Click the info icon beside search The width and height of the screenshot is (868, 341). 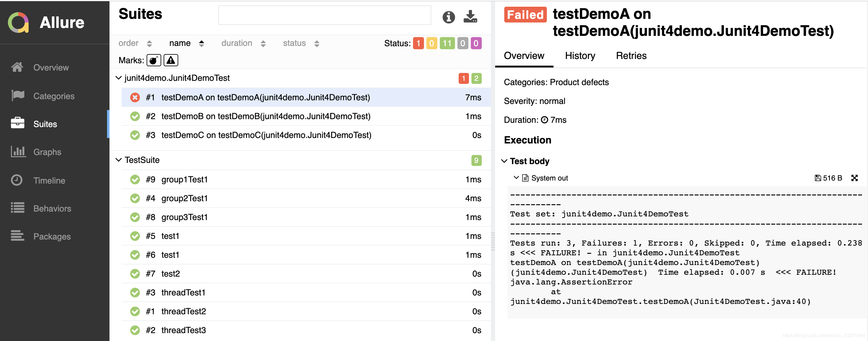(x=448, y=17)
